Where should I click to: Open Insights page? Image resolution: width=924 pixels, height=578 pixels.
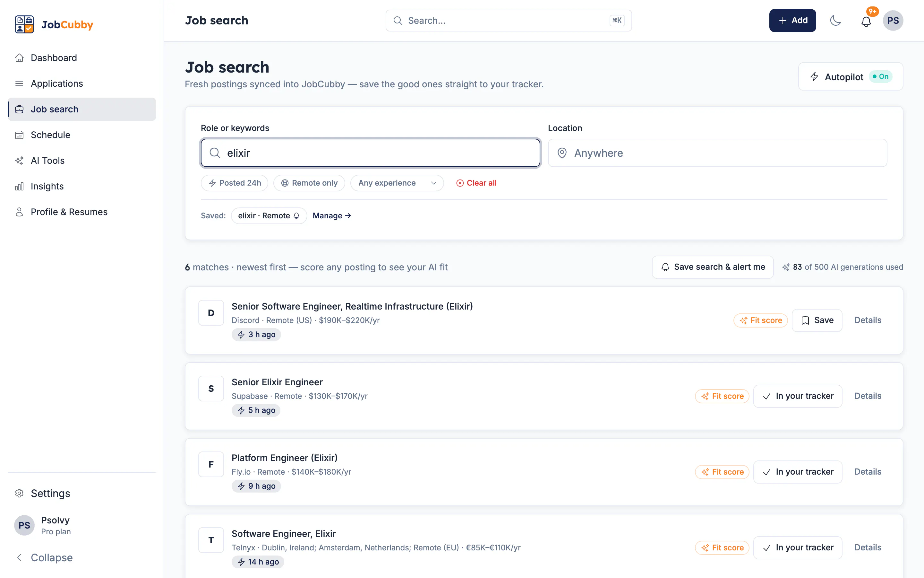pos(82,186)
